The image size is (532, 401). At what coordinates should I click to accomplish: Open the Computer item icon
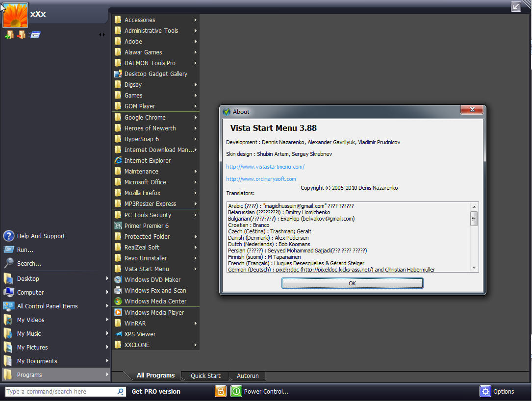click(x=9, y=292)
